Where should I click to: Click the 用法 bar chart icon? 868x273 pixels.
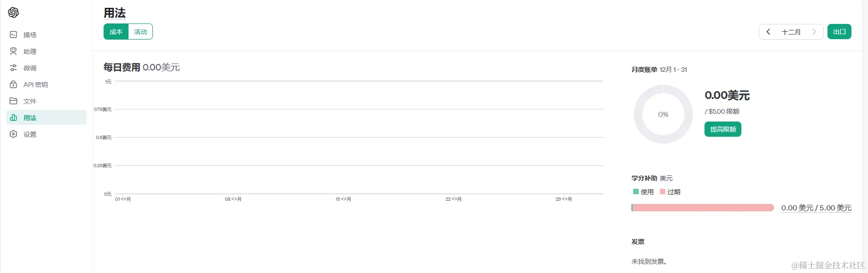pos(13,117)
